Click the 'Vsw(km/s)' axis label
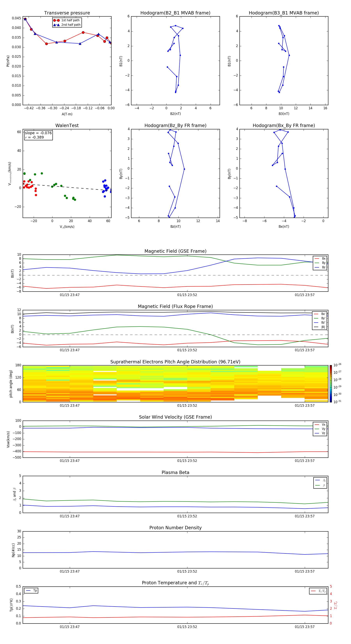The width and height of the screenshot is (351, 644). click(x=8, y=439)
